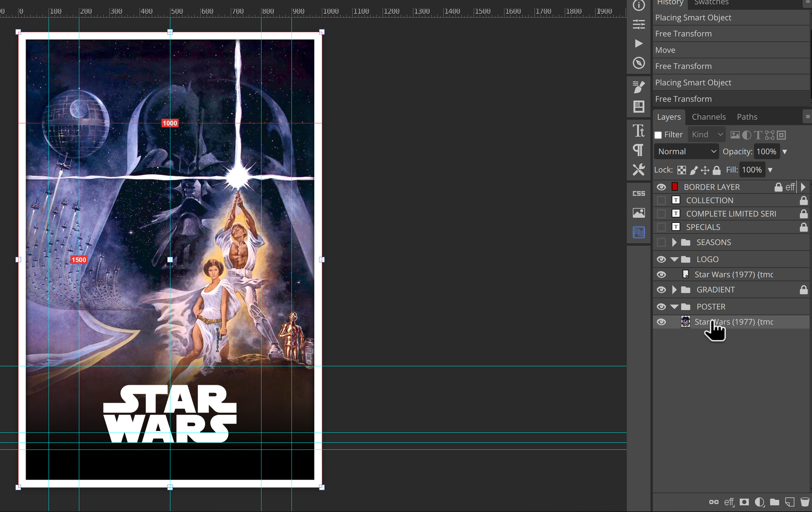Filter layers by type layer icon
812x512 pixels.
tap(758, 135)
